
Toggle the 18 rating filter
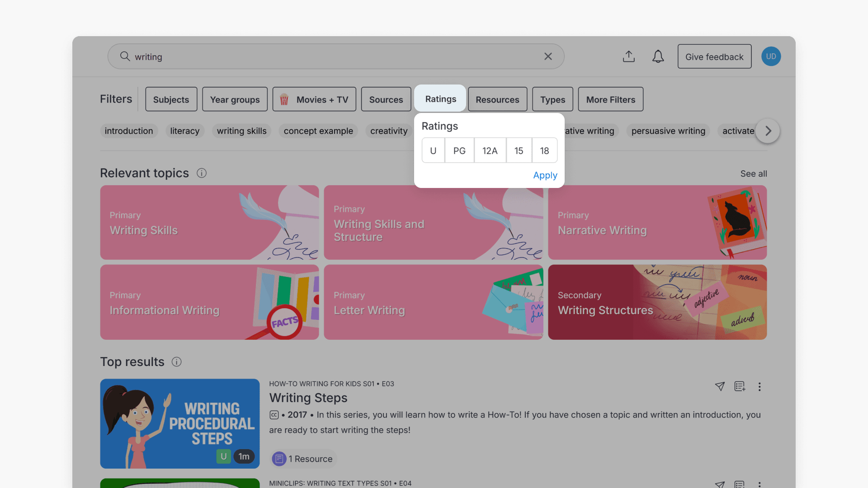544,150
